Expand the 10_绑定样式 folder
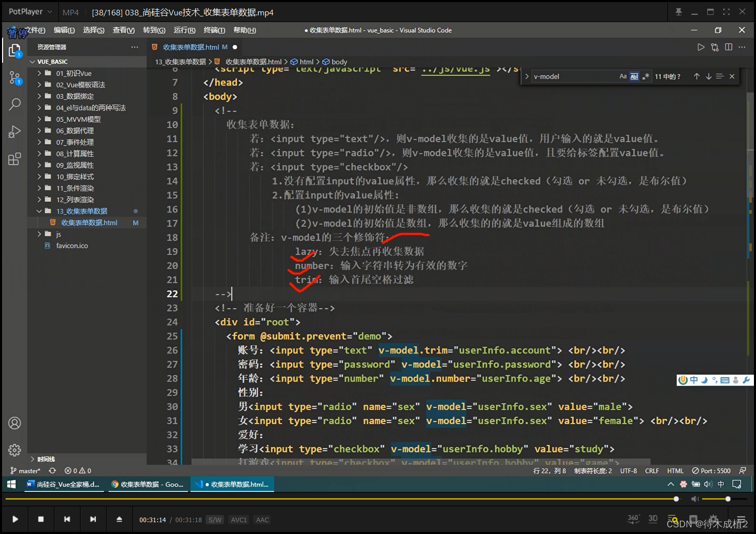This screenshot has height=534, width=756. point(75,177)
